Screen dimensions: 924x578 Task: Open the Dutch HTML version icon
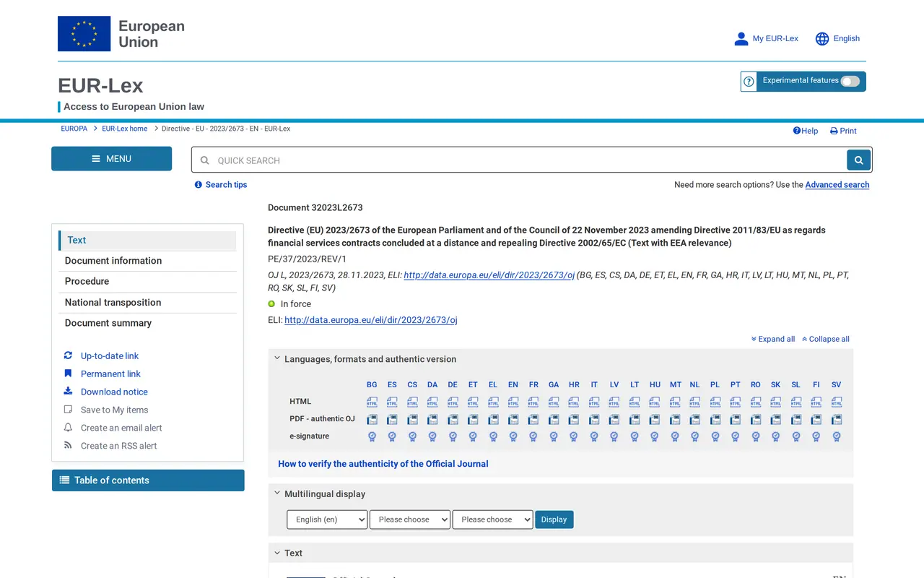tap(695, 402)
